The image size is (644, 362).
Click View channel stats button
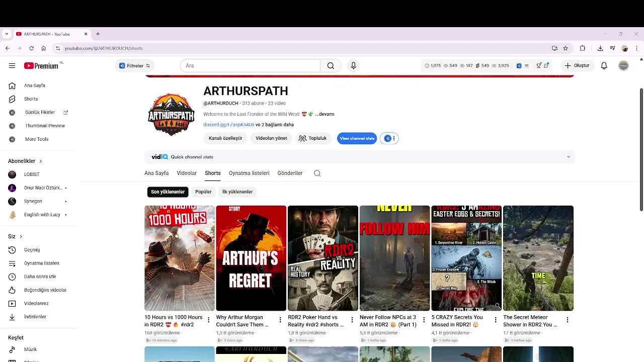click(x=357, y=138)
